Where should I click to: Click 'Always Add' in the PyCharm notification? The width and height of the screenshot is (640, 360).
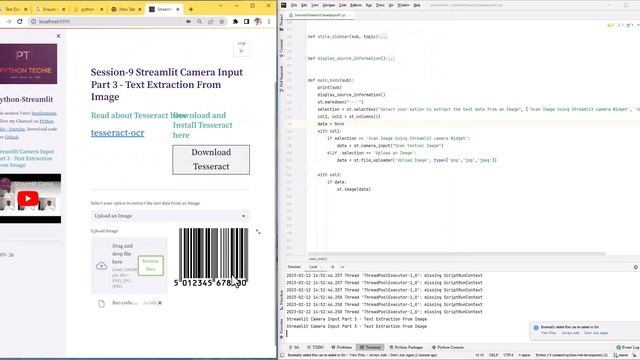coord(570,333)
